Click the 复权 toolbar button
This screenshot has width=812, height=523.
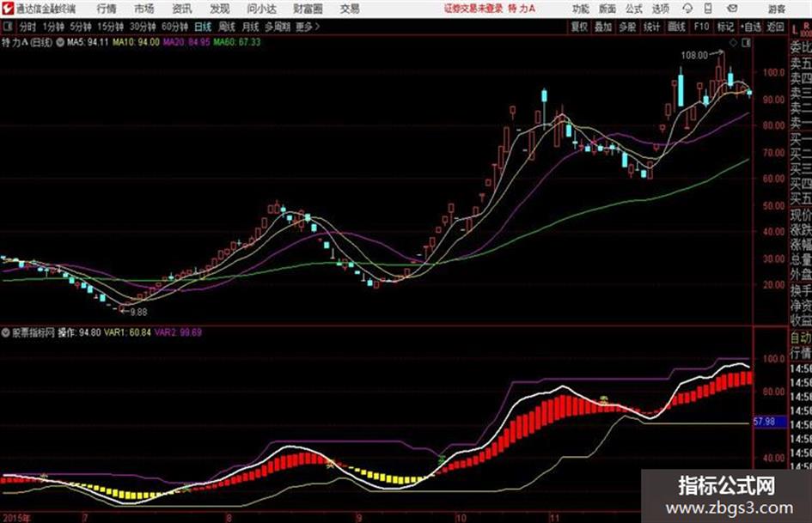coord(579,27)
